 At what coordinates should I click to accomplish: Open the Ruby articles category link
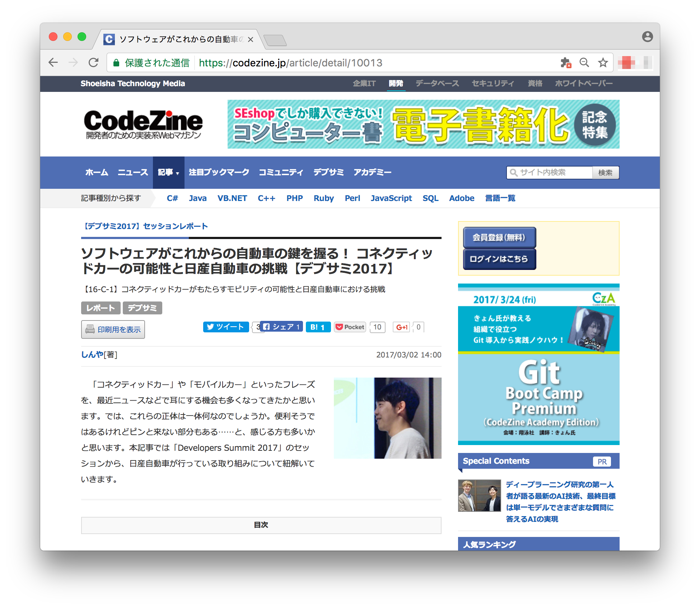point(323,198)
